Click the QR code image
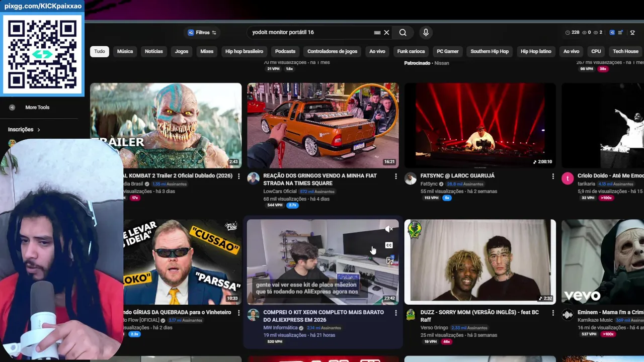Screen dimensions: 644x362 click(42, 54)
